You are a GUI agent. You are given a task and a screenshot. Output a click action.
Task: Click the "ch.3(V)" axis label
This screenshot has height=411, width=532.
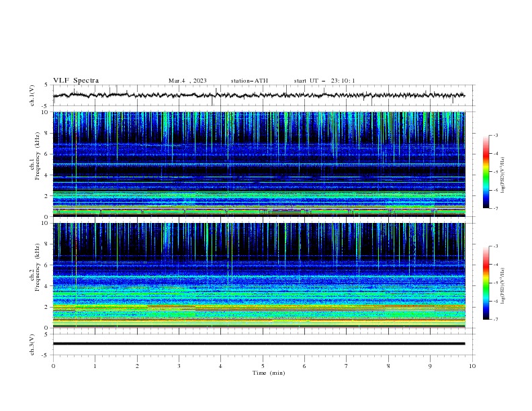coord(32,345)
